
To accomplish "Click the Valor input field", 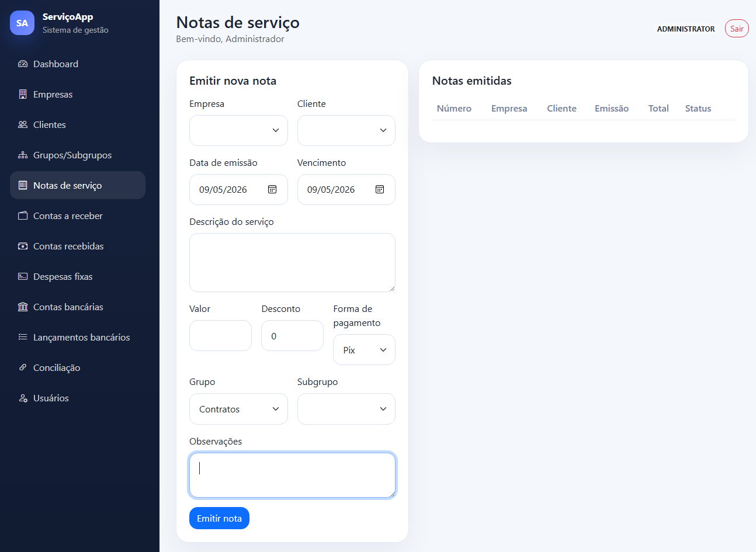I will point(220,336).
